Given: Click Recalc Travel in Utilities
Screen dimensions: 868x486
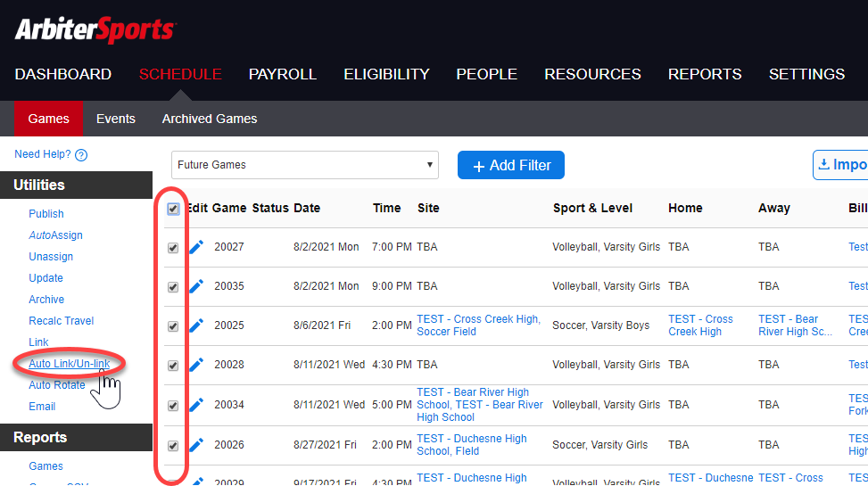Looking at the screenshot, I should (x=61, y=321).
